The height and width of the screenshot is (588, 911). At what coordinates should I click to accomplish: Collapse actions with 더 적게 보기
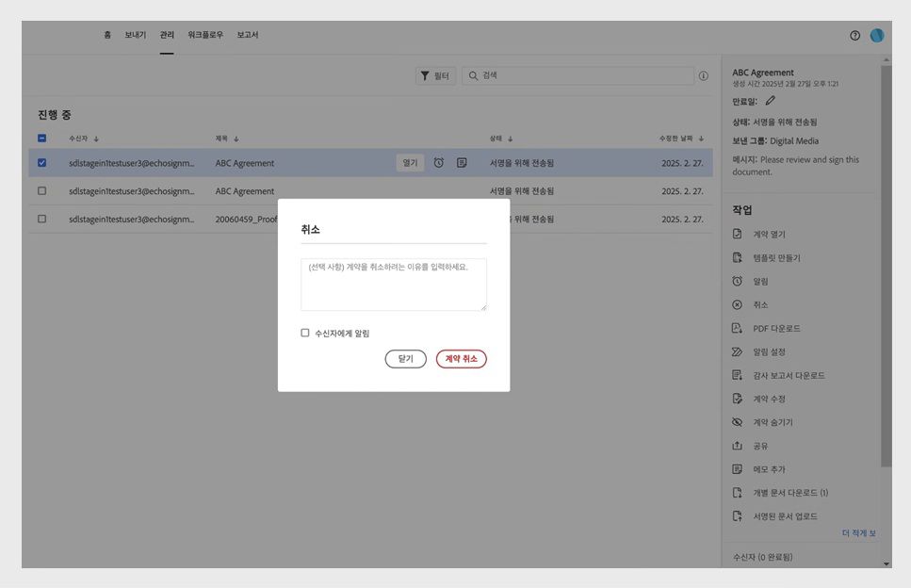click(858, 532)
